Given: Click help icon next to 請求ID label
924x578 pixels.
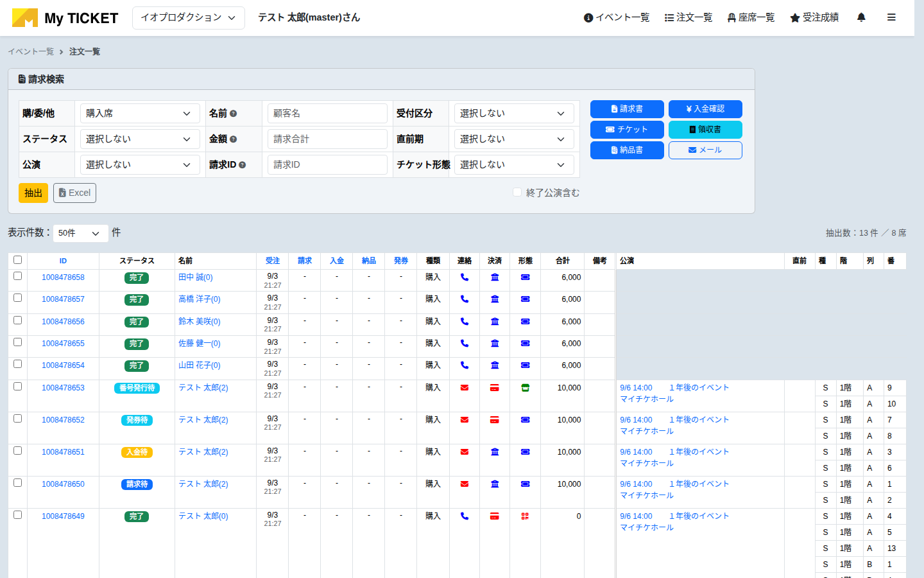Looking at the screenshot, I should pyautogui.click(x=243, y=165).
